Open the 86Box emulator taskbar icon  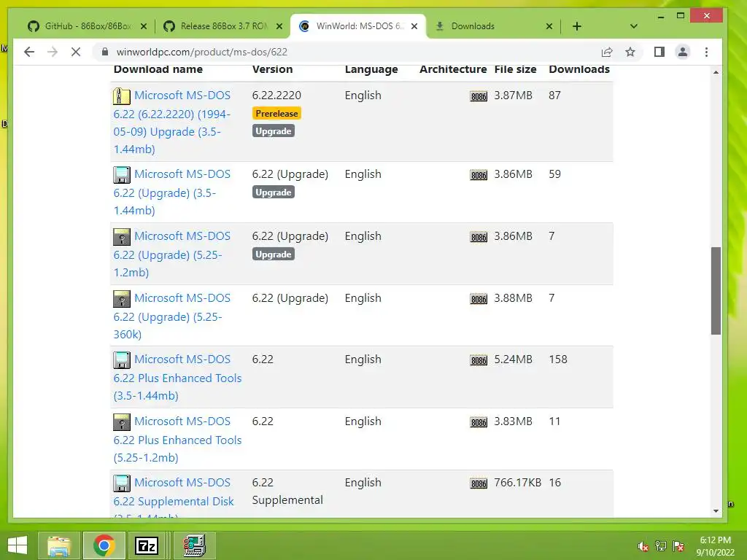[194, 545]
